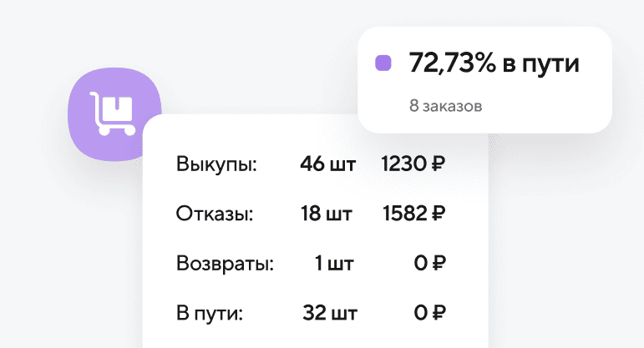Click the "Отказы:" row label
Screen dimensions: 644x348
pos(215,214)
